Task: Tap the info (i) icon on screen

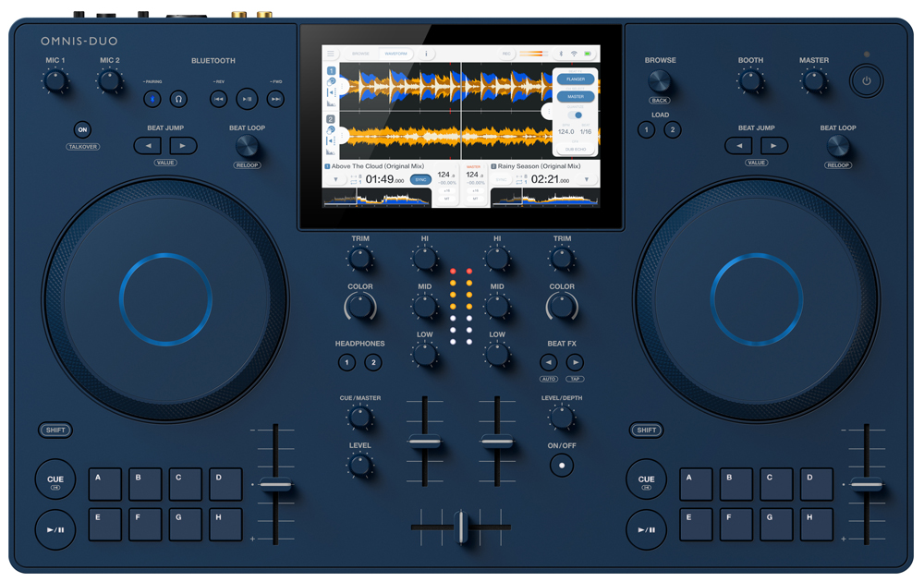Action: 426,54
